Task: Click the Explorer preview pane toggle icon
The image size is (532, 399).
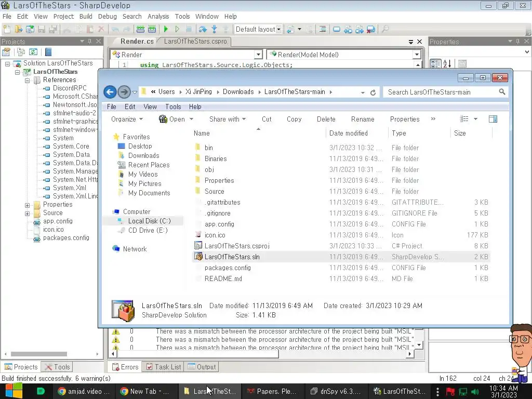Action: point(493,119)
